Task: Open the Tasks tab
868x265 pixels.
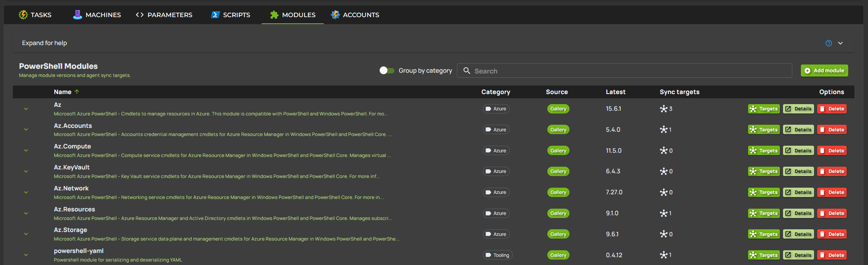Action: point(35,15)
